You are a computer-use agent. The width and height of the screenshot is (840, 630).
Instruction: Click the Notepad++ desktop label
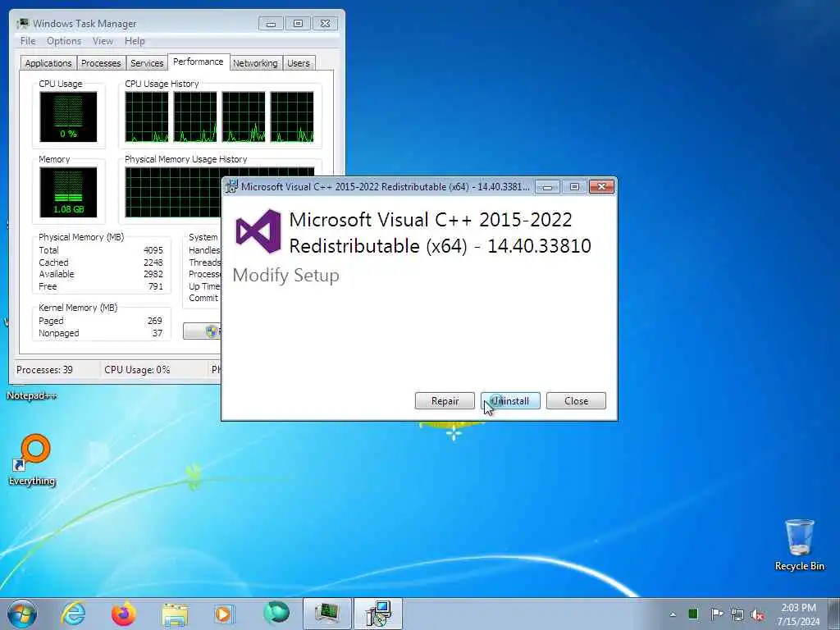click(31, 396)
